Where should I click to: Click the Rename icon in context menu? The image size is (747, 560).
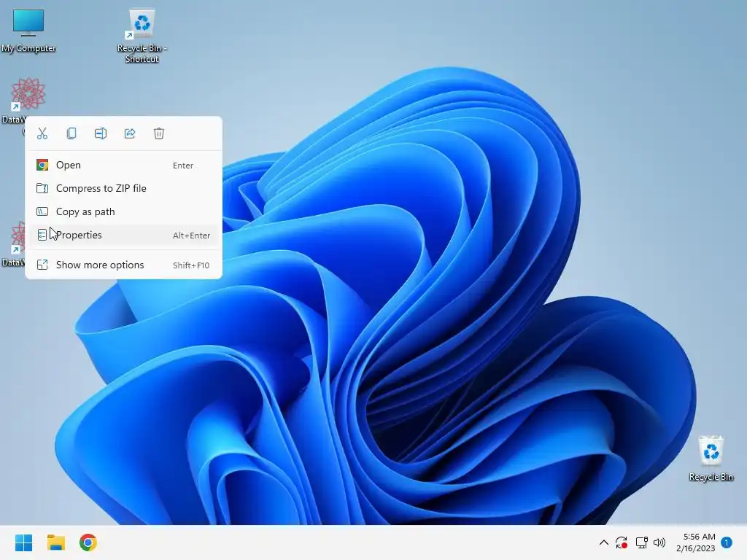101,133
